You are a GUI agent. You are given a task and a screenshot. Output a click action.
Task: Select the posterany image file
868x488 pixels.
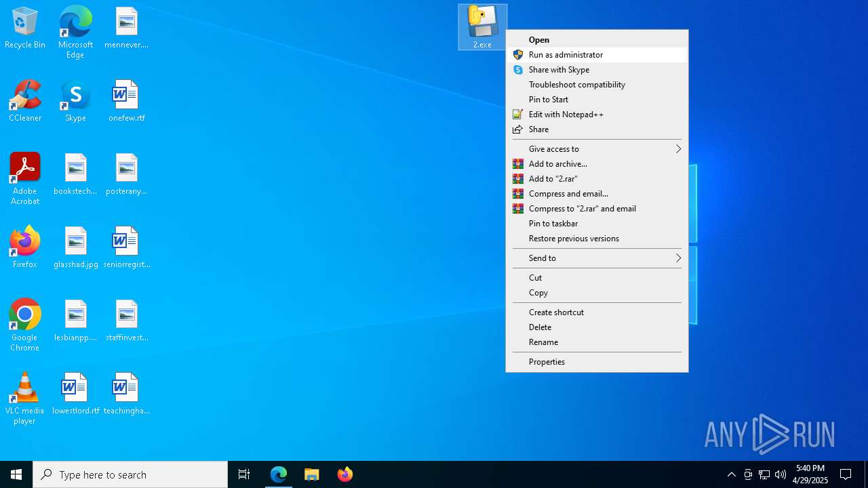pos(126,175)
